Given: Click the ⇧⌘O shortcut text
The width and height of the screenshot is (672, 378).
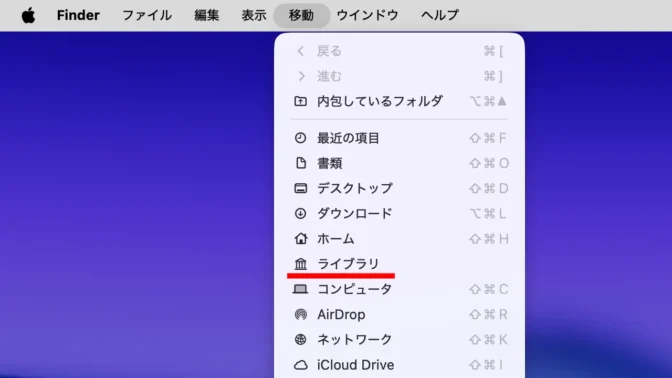Looking at the screenshot, I should (x=489, y=163).
